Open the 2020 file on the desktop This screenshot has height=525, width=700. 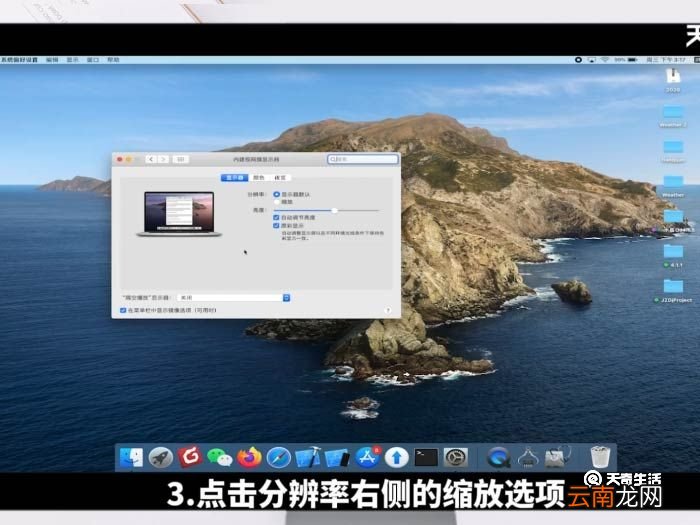[x=673, y=80]
